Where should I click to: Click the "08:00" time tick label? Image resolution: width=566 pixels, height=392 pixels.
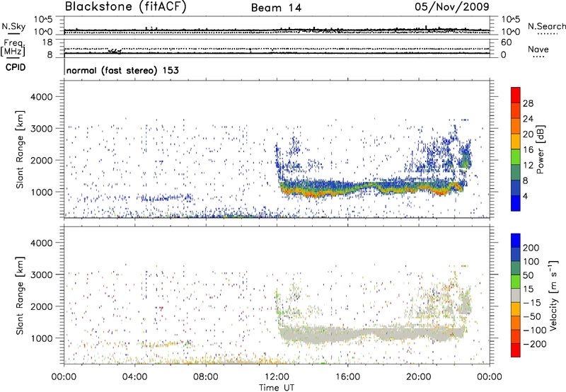[x=206, y=377]
